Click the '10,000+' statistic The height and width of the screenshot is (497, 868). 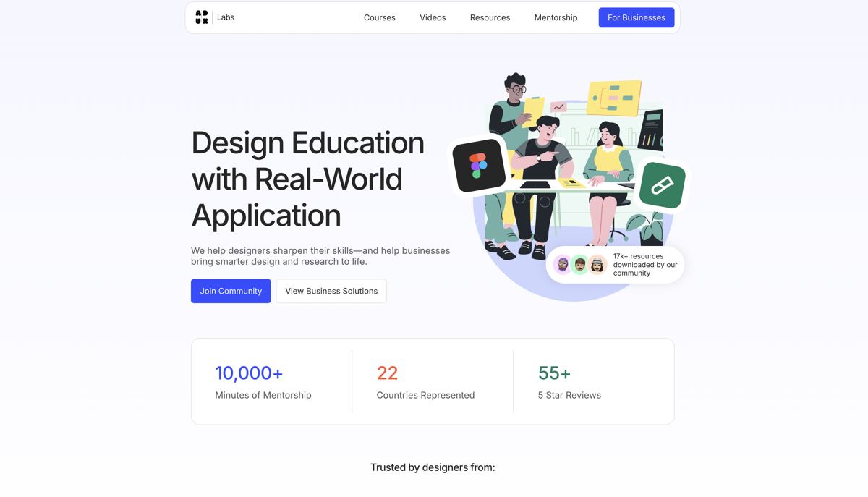[x=249, y=373]
